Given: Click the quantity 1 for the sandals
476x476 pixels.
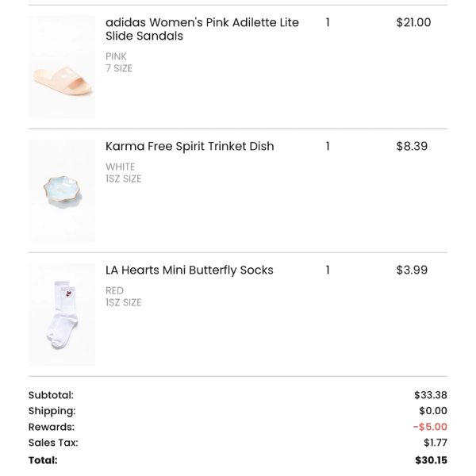Looking at the screenshot, I should (x=328, y=22).
